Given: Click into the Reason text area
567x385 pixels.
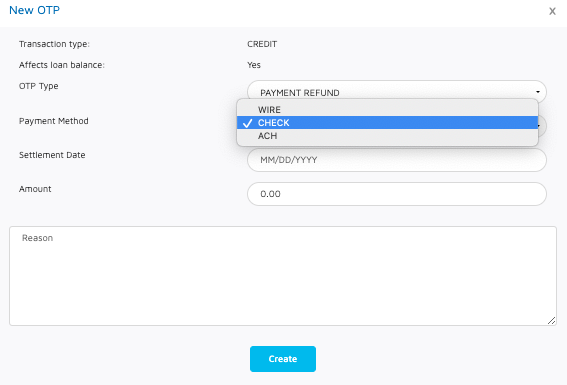Looking at the screenshot, I should click(283, 276).
